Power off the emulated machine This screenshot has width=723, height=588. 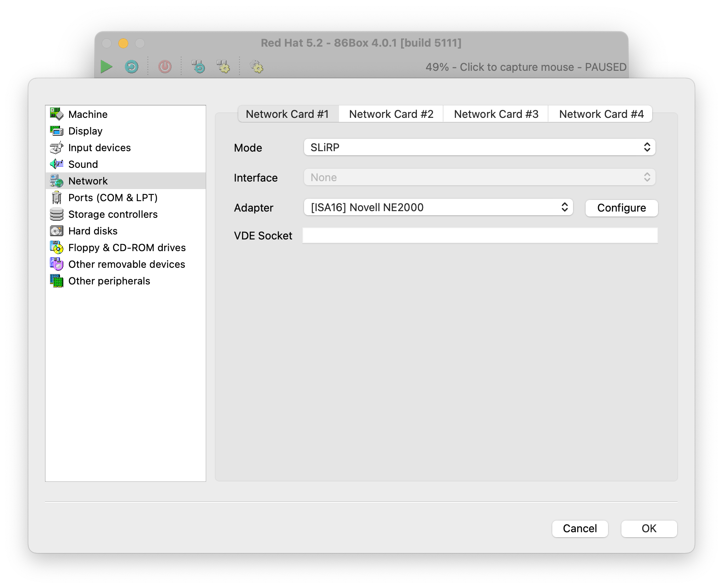tap(164, 67)
